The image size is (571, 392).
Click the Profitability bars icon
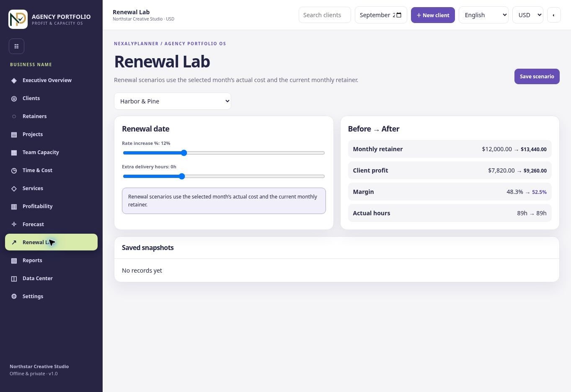click(x=14, y=206)
